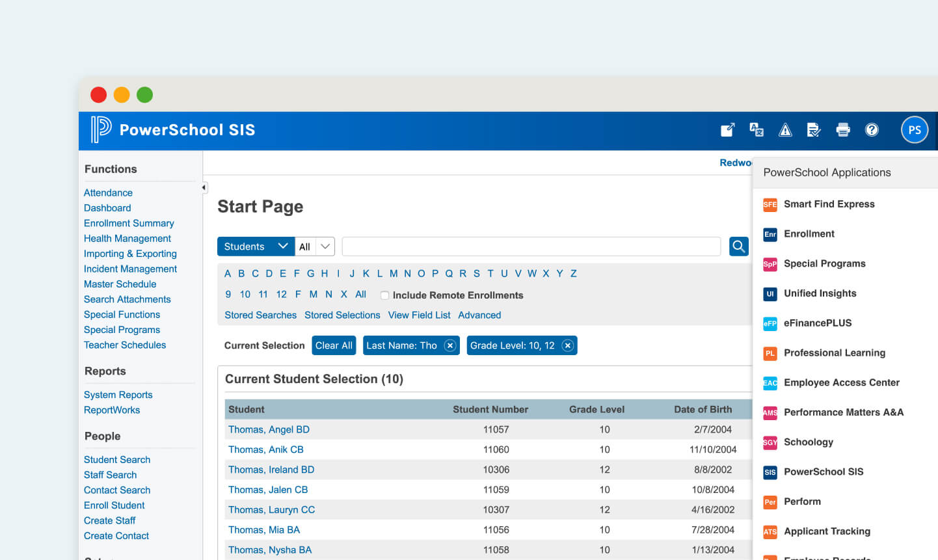Screen dimensions: 938x560
Task: Click the alert warning triangle icon
Action: (785, 130)
